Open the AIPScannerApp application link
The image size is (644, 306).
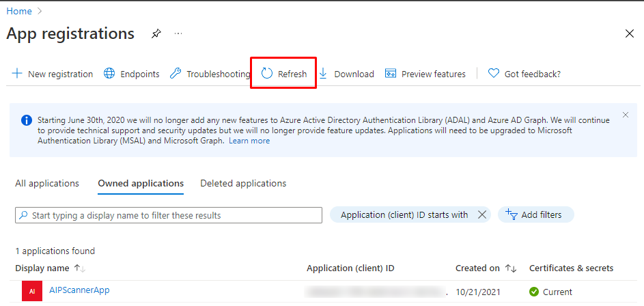(x=79, y=290)
